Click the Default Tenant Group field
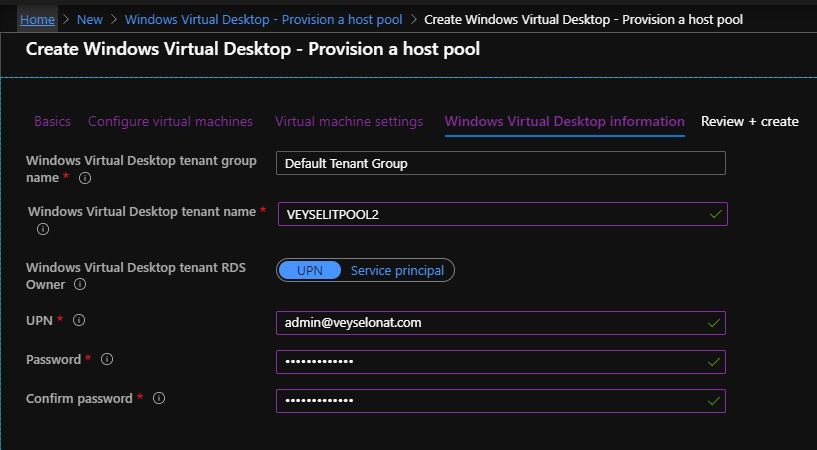 click(501, 163)
